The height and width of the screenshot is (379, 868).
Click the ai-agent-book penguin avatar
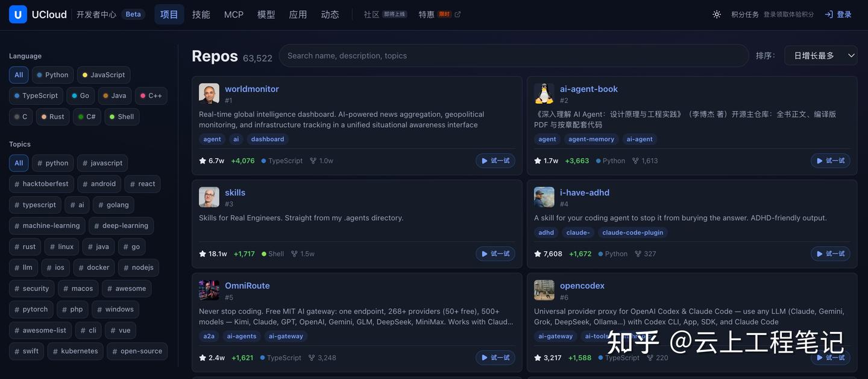click(544, 94)
